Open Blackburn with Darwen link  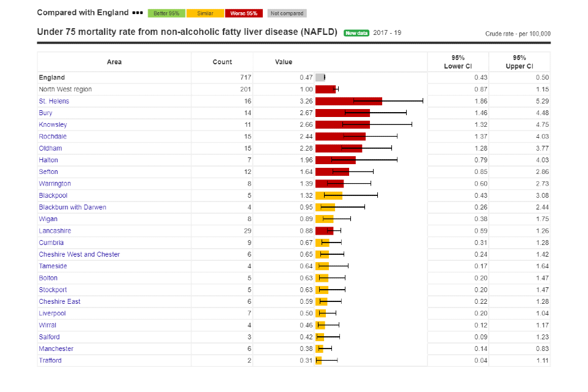(x=72, y=208)
